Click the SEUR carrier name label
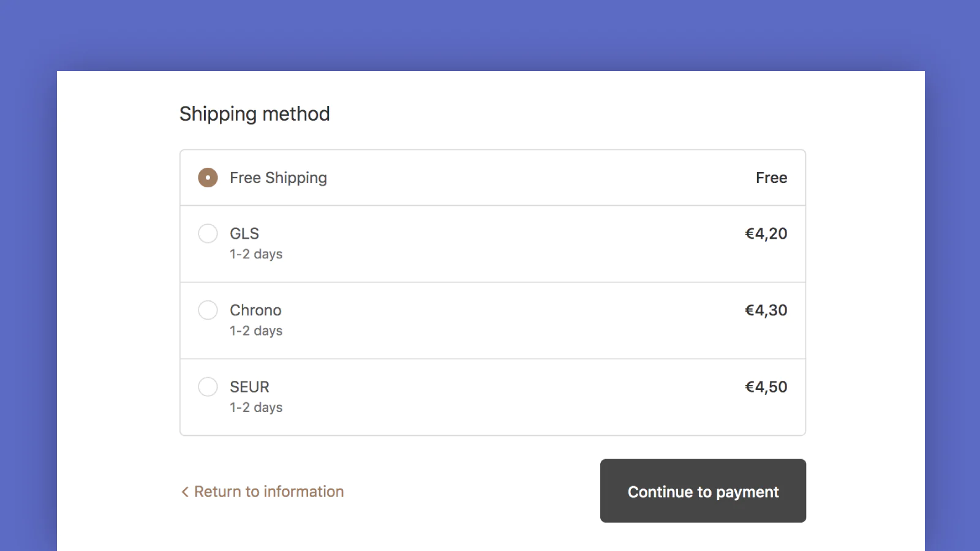 (249, 387)
